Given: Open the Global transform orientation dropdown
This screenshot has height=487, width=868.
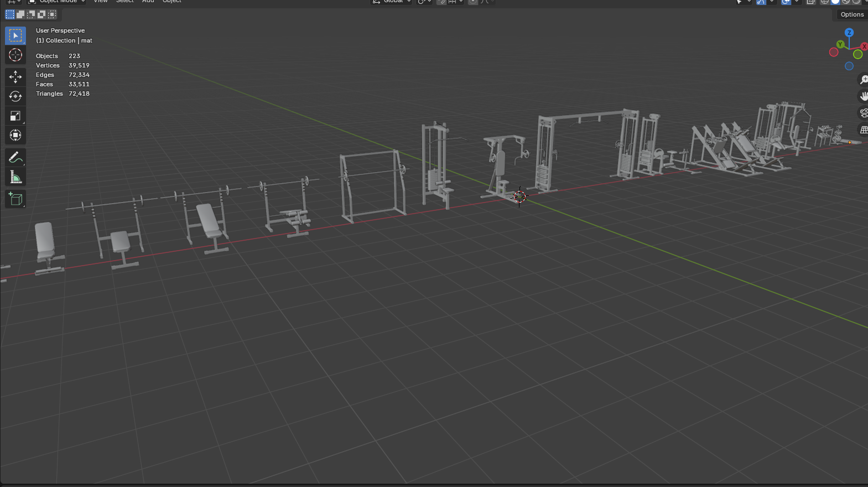Looking at the screenshot, I should tap(392, 2).
